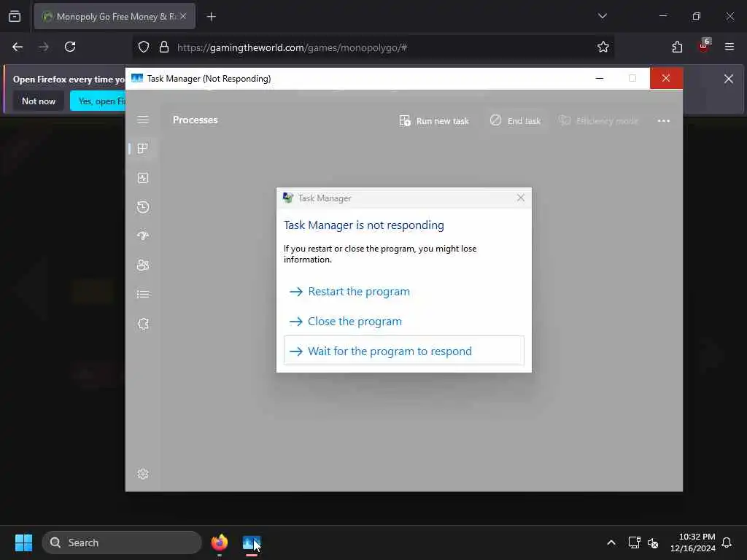Open App history page in Task Manager sidebar
Viewport: 747px width, 560px height.
143,207
